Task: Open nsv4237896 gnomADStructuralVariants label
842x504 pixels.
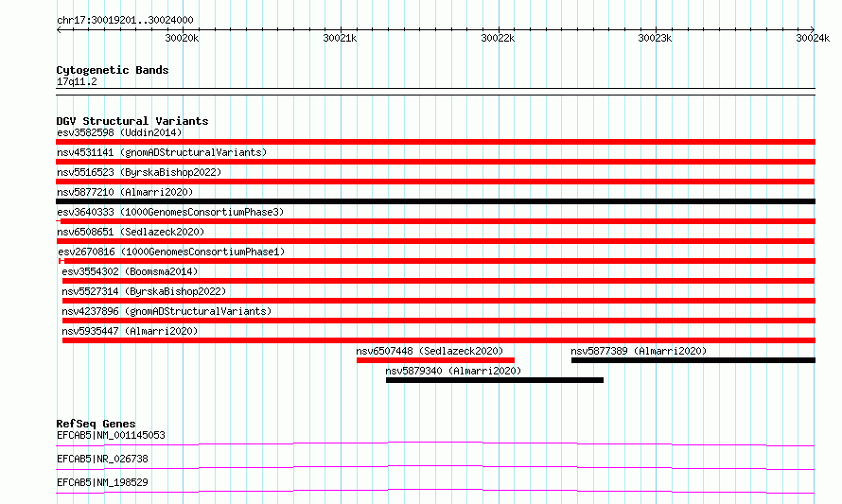Action: (167, 311)
